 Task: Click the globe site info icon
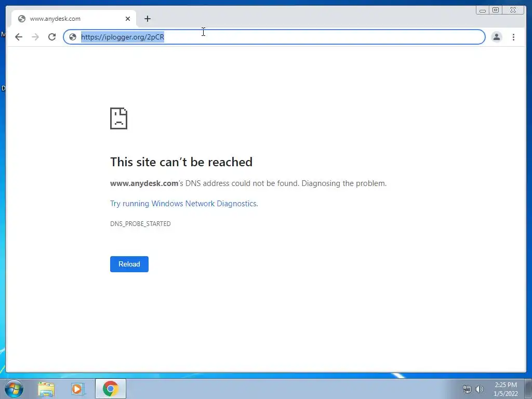[73, 37]
